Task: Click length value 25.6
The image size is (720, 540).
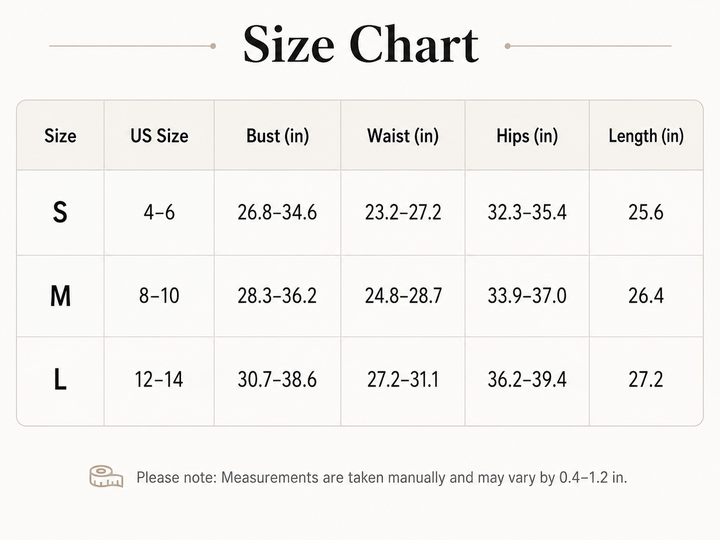Action: tap(646, 213)
